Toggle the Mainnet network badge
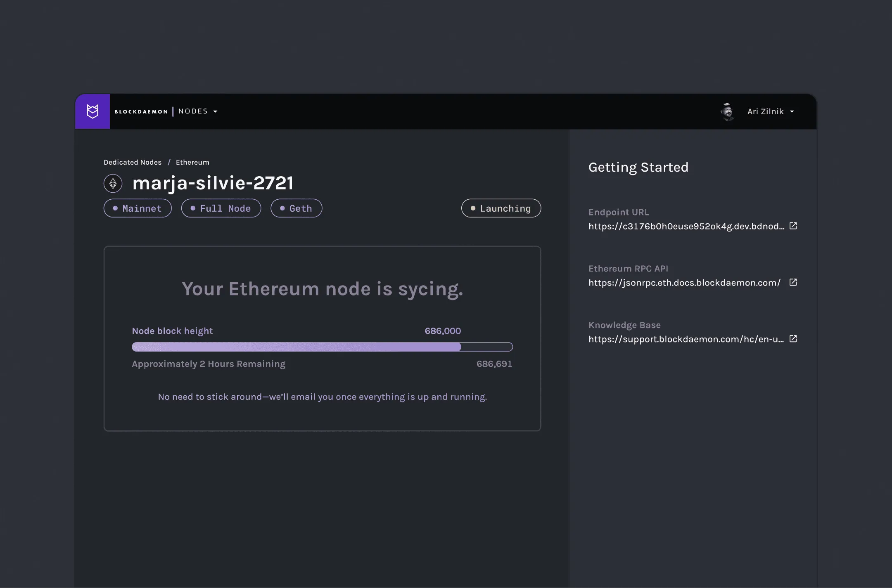This screenshot has width=892, height=588. point(138,208)
